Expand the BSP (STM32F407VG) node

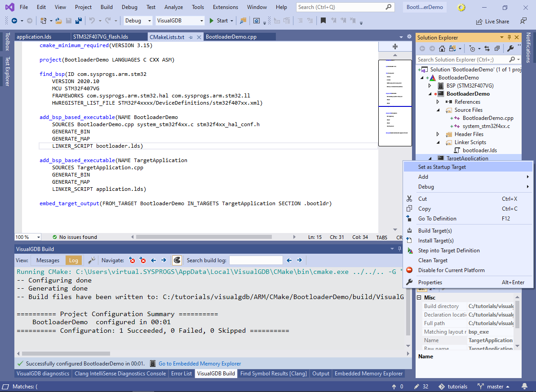pos(430,86)
